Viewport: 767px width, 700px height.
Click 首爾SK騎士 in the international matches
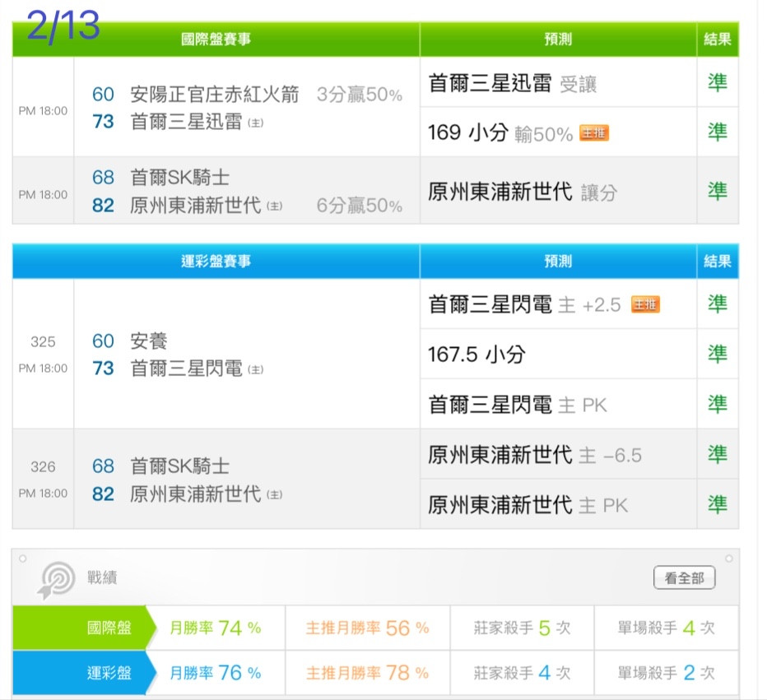179,177
